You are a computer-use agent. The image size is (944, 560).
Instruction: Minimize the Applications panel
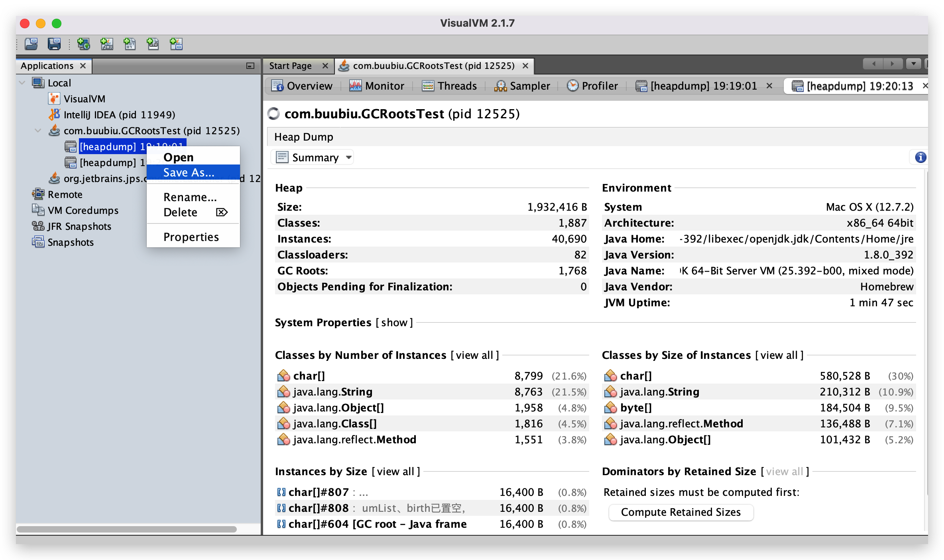(x=250, y=66)
